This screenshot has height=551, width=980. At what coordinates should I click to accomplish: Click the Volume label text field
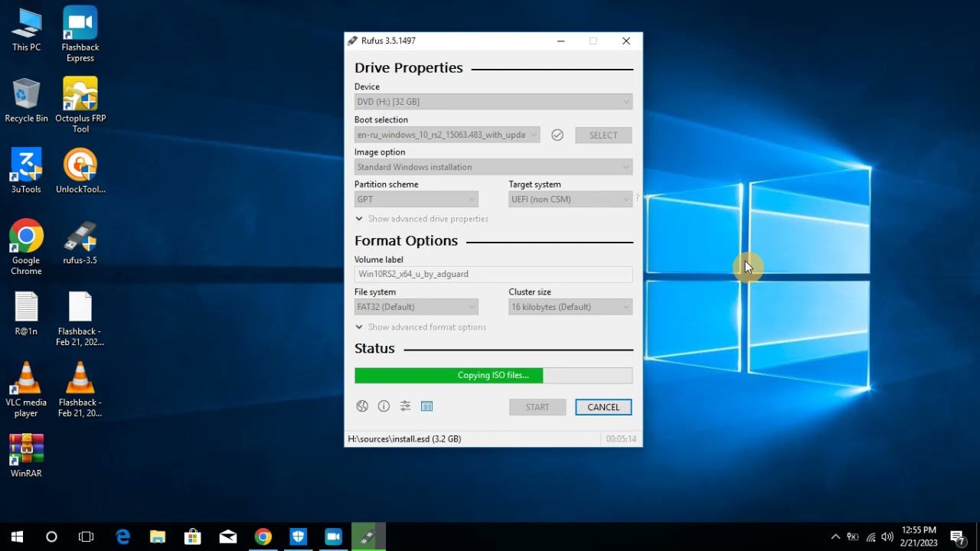click(x=494, y=274)
